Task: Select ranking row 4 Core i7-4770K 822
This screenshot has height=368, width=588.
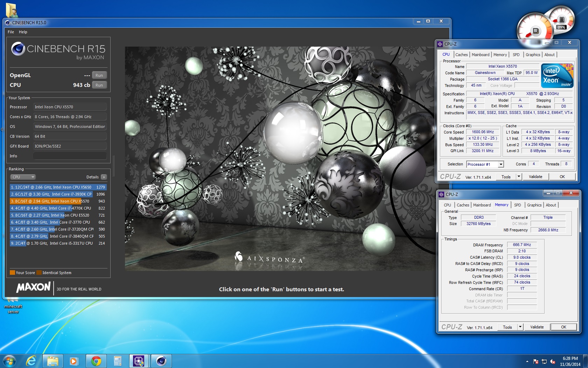Action: [58, 208]
